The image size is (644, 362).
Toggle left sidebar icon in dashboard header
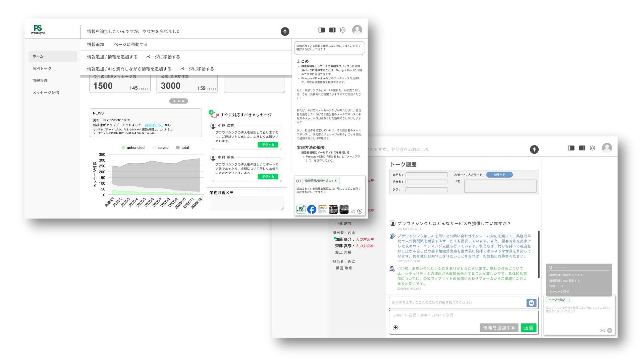[321, 30]
